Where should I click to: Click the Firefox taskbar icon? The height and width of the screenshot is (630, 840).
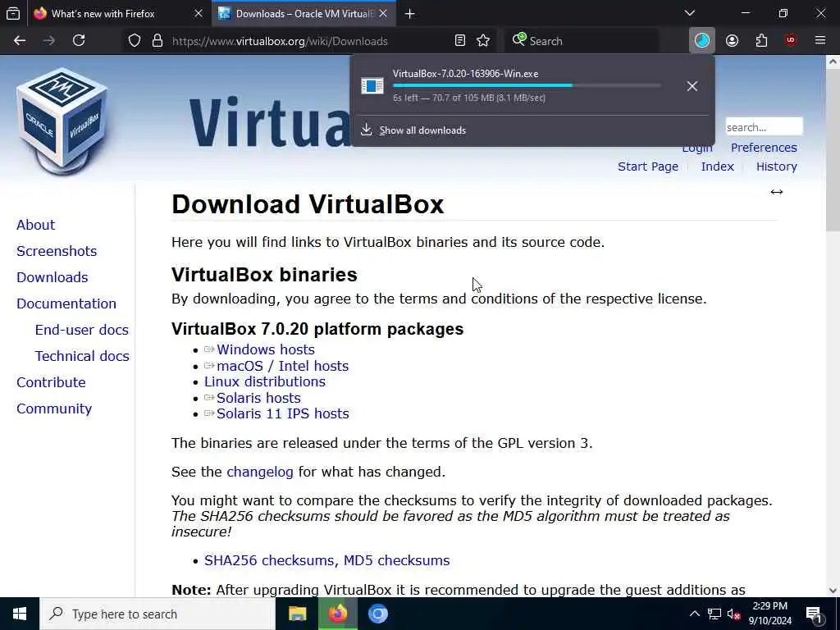point(337,614)
